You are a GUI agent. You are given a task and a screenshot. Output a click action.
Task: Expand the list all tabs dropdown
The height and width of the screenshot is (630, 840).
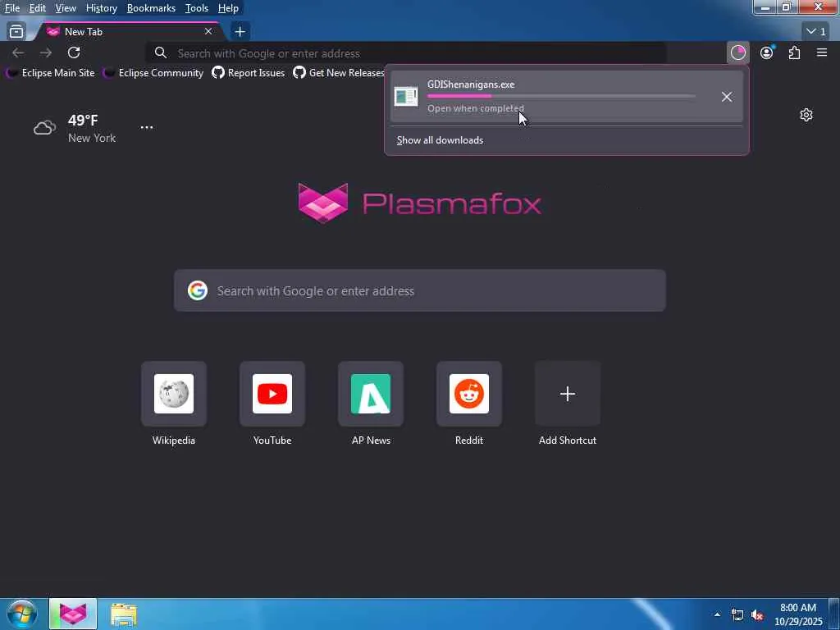(x=816, y=32)
